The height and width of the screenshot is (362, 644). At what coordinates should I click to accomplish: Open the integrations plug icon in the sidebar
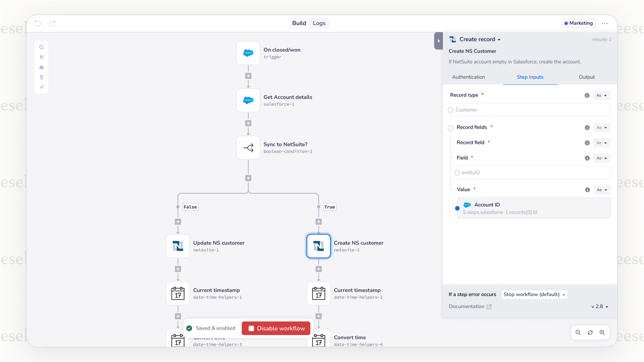click(41, 57)
